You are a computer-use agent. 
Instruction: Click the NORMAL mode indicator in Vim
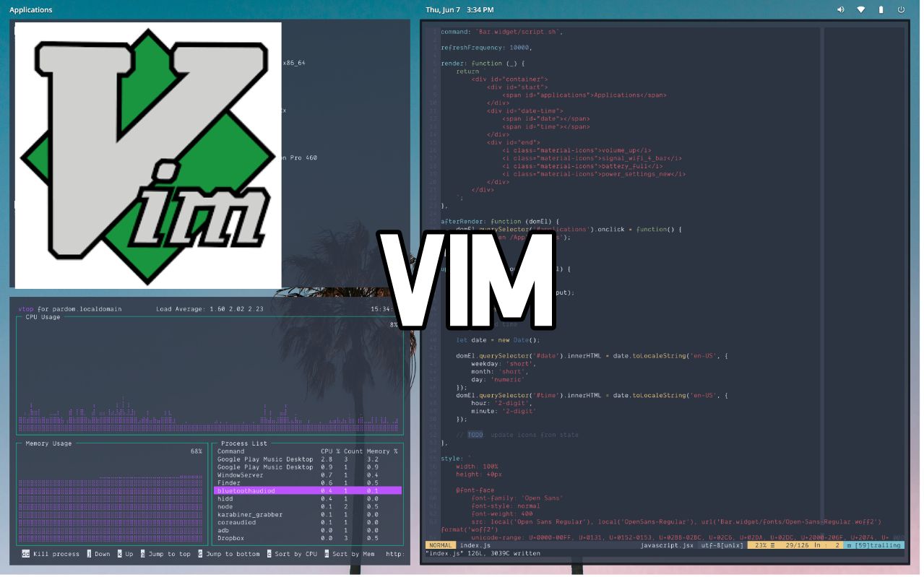pos(441,545)
